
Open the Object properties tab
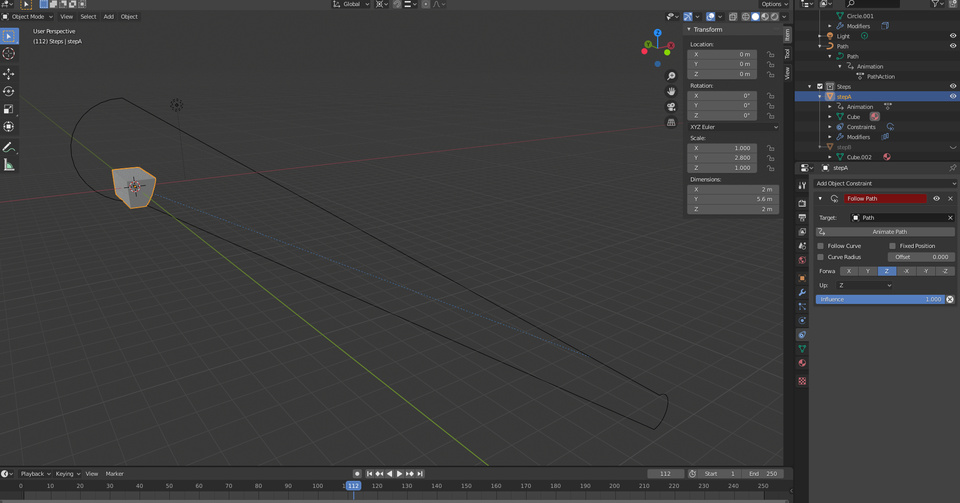802,278
